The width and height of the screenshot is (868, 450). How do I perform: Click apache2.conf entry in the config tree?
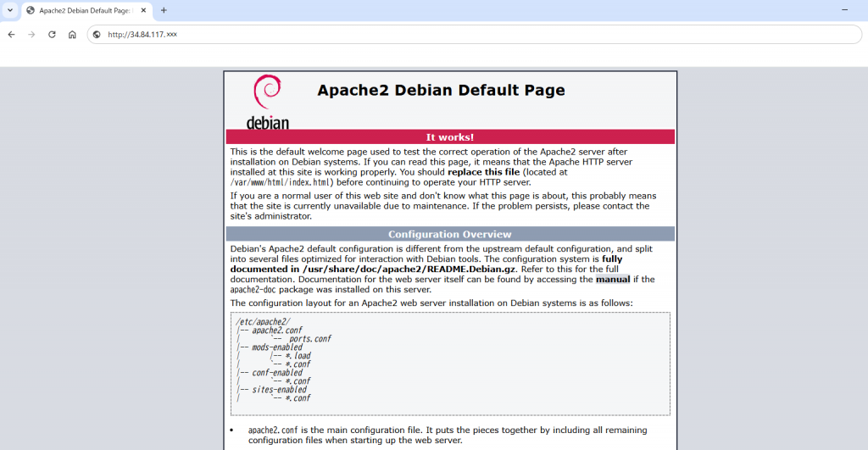point(277,331)
